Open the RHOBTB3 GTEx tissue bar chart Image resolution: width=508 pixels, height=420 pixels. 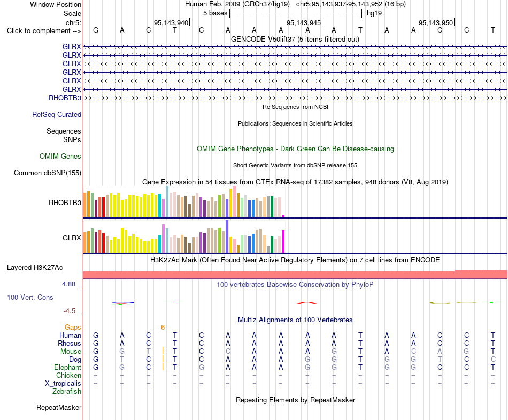pyautogui.click(x=184, y=201)
